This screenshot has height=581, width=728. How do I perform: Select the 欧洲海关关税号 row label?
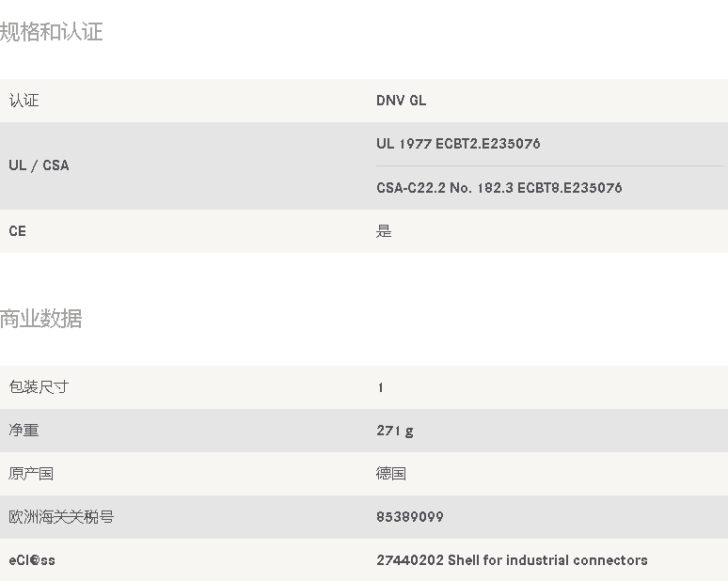[x=61, y=517]
